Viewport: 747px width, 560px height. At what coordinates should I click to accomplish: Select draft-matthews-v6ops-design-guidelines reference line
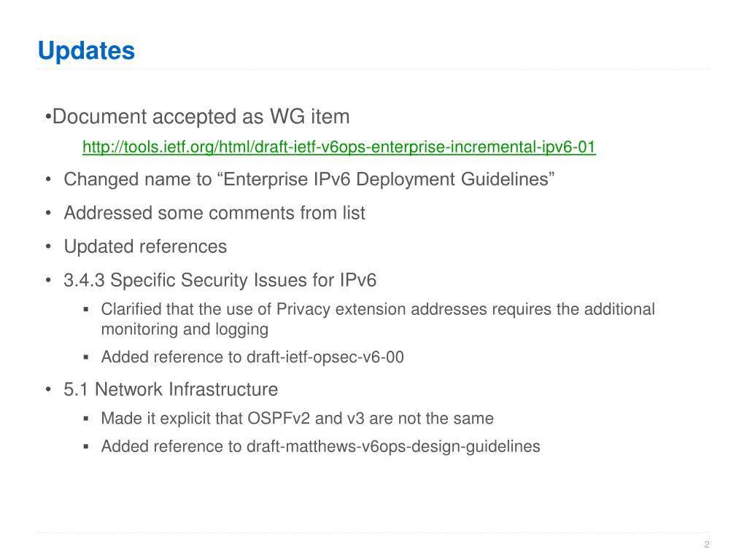321,447
